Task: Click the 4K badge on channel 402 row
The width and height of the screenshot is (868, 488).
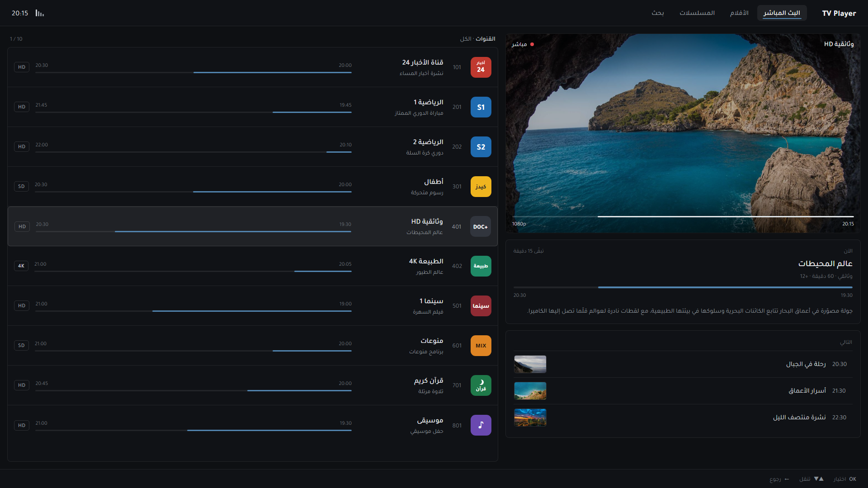Action: [21, 266]
